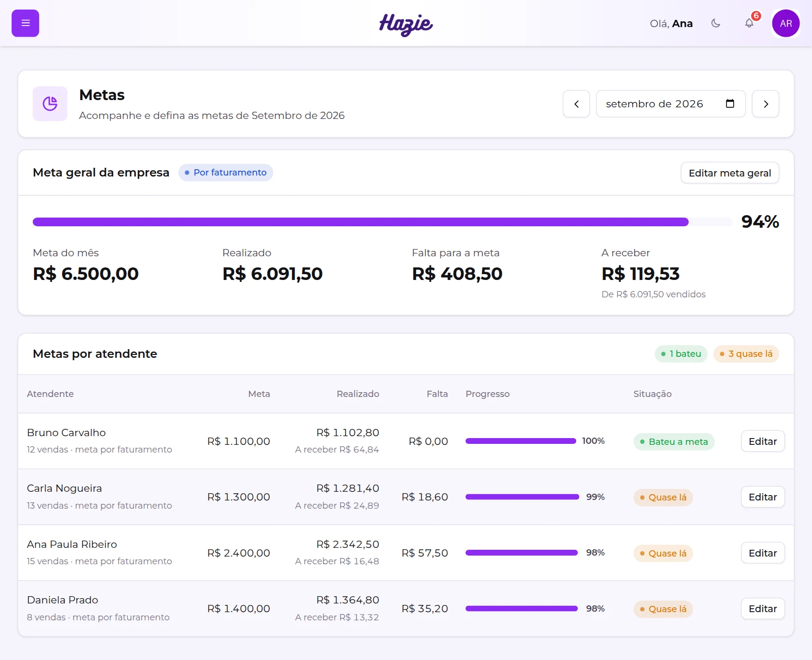Click the name Daniela Prado

[x=62, y=600]
